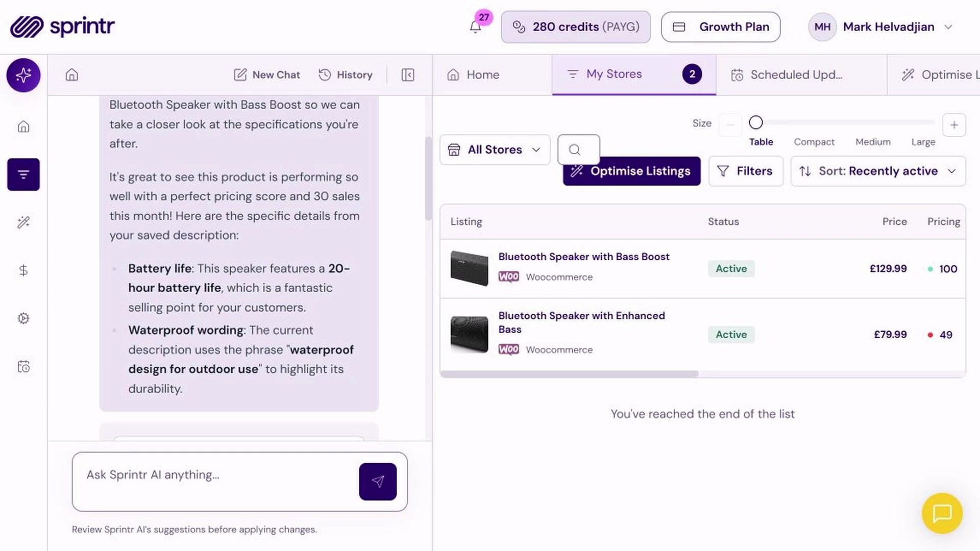Open the Sort: Recently active dropdown
Image resolution: width=980 pixels, height=551 pixels.
click(878, 171)
